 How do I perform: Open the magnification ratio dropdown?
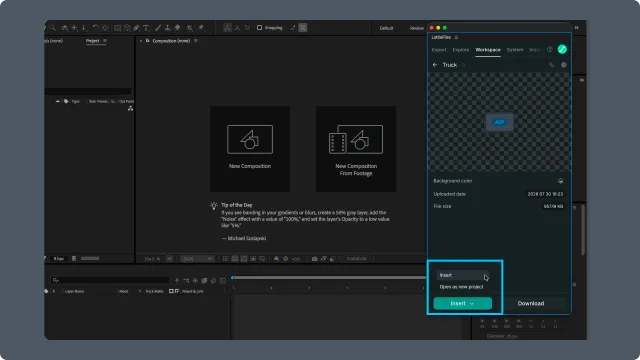[169, 259]
